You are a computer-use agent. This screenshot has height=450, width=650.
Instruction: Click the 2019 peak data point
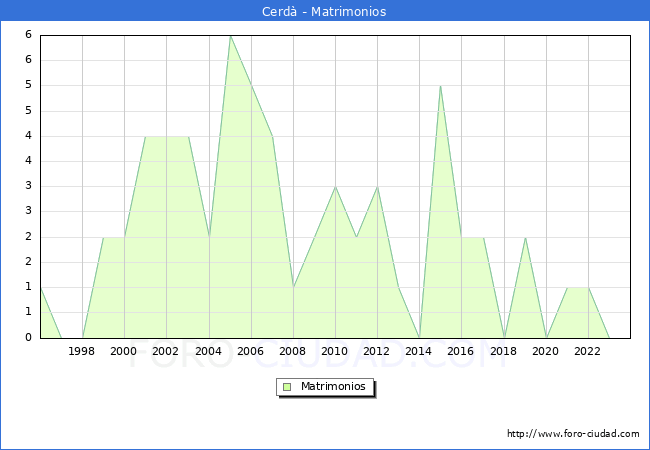tap(525, 237)
